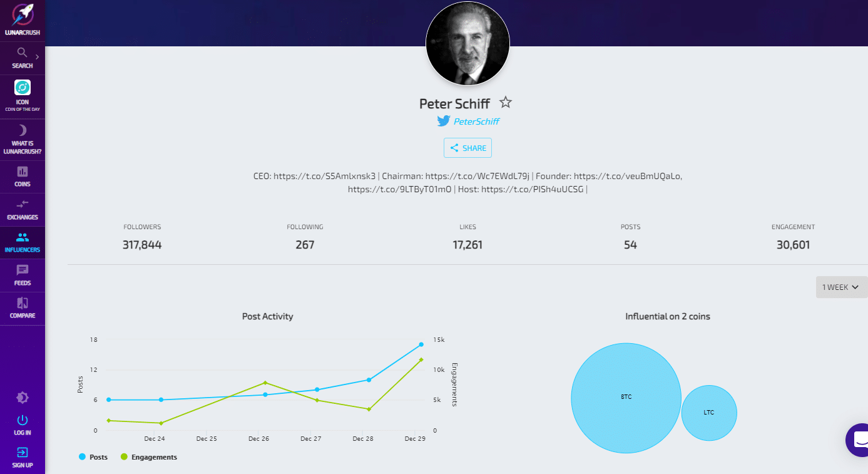Click the BTC bubble
This screenshot has height=474, width=868.
click(x=626, y=398)
